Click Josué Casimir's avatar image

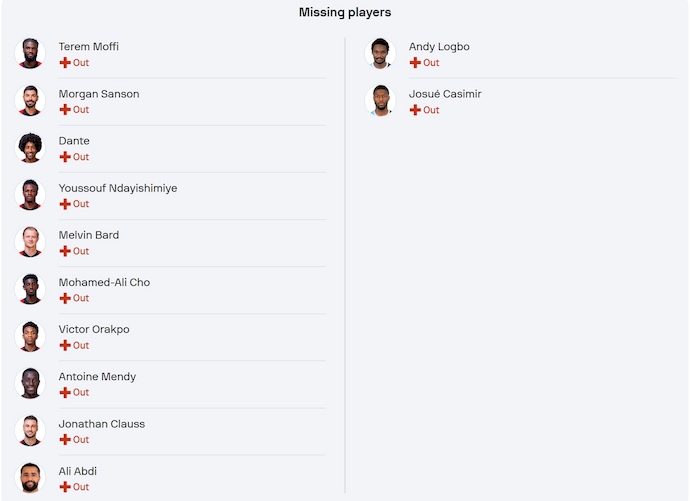[381, 101]
